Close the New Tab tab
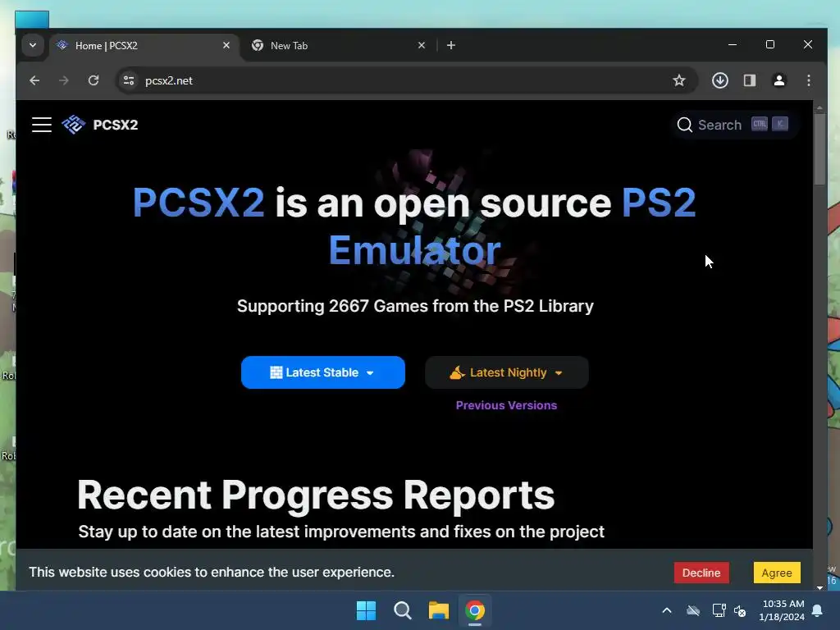The height and width of the screenshot is (630, 840). coord(422,46)
